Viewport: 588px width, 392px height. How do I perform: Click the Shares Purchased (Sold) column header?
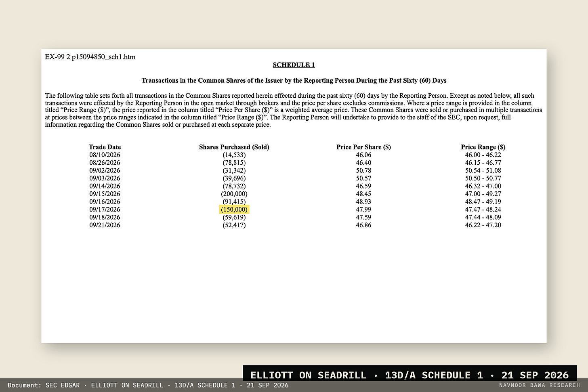tap(234, 147)
